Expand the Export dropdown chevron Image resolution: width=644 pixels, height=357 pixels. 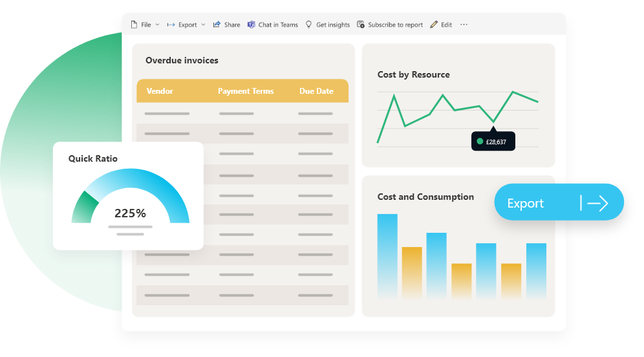(203, 25)
